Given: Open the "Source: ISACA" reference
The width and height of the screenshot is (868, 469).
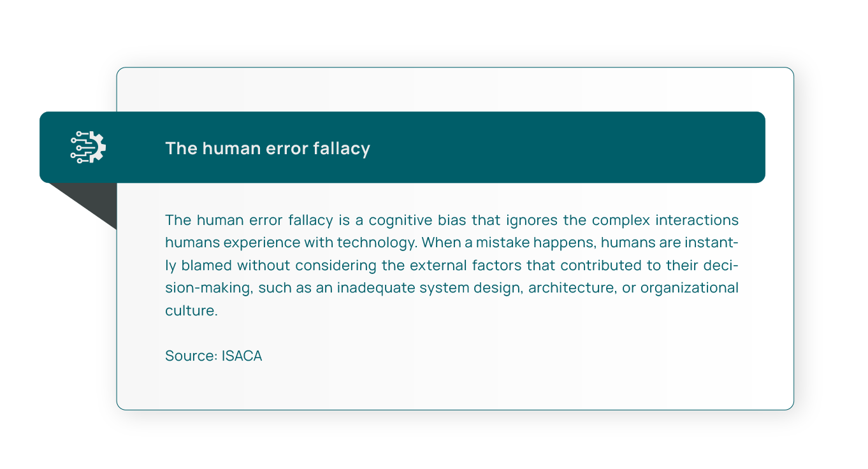Looking at the screenshot, I should pos(213,356).
